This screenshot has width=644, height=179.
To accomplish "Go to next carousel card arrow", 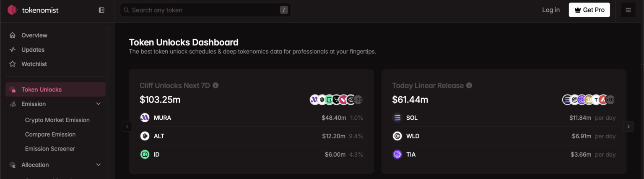I will (x=628, y=126).
